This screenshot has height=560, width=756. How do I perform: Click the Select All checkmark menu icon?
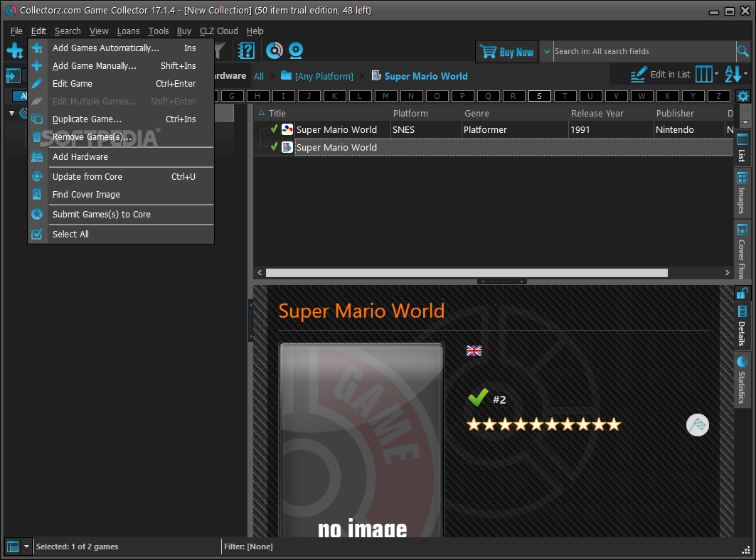click(x=37, y=235)
